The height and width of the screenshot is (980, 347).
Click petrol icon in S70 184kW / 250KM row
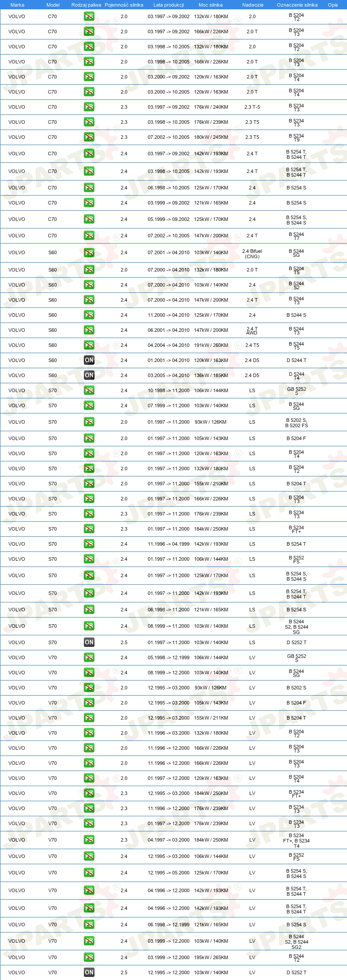89,529
